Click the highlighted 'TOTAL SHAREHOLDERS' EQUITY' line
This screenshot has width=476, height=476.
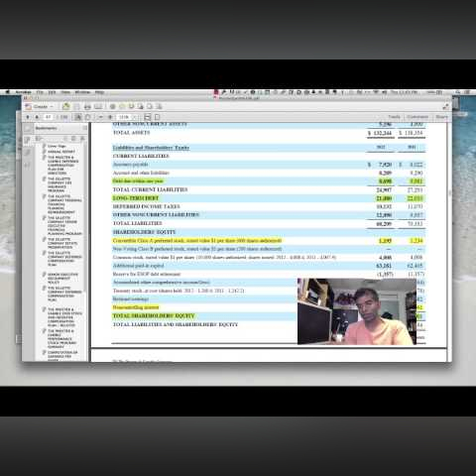[154, 316]
